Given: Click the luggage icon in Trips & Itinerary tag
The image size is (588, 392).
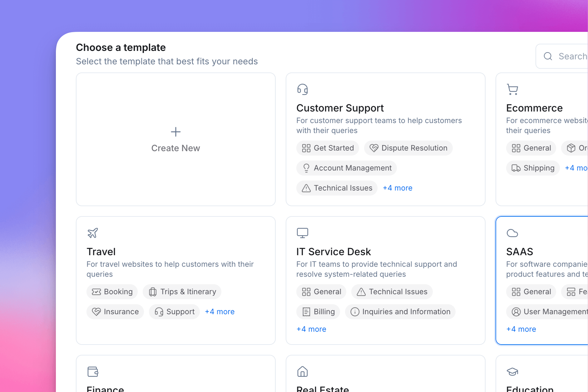Looking at the screenshot, I should pyautogui.click(x=153, y=292).
